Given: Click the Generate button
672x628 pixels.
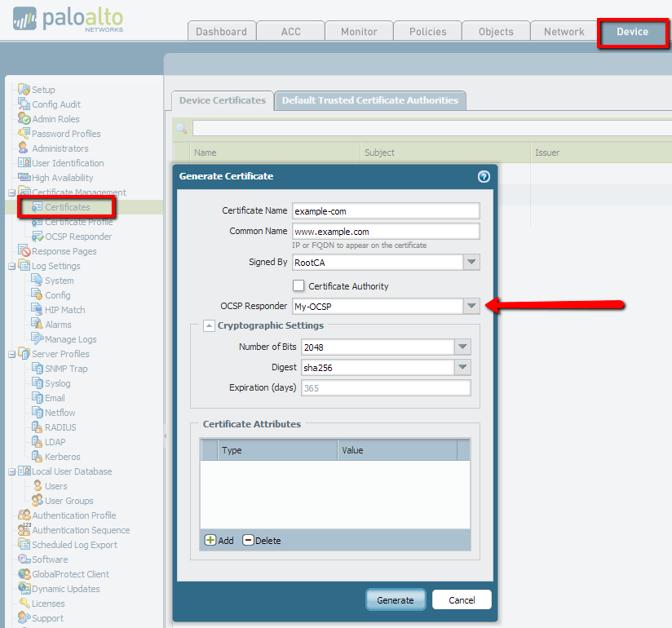Looking at the screenshot, I should click(x=396, y=599).
